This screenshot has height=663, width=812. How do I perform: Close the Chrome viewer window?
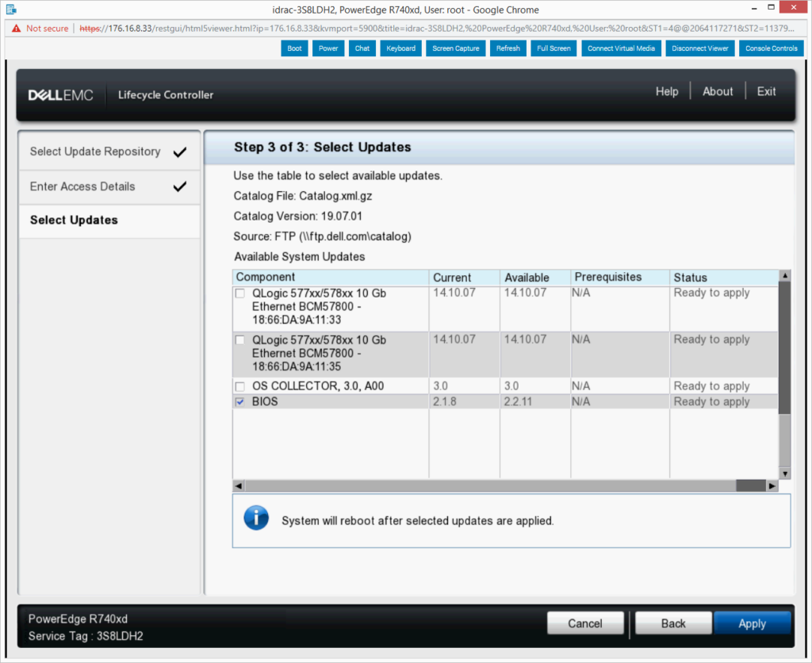794,7
